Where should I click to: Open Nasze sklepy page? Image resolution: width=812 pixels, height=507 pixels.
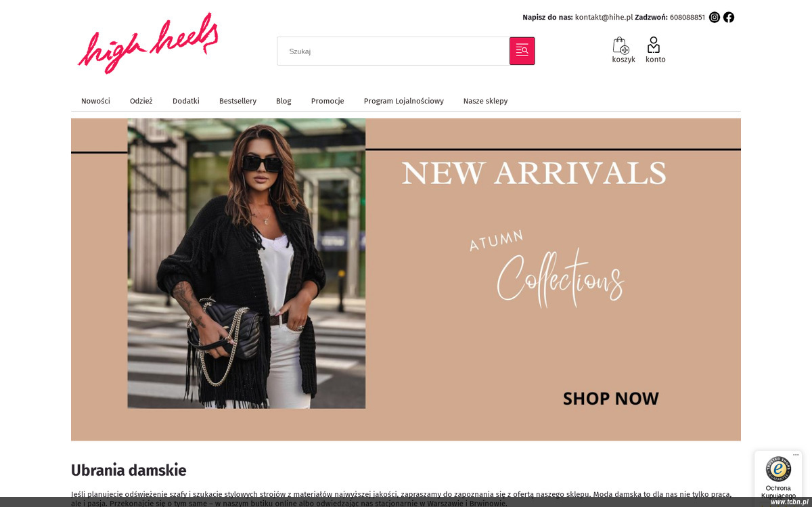coord(485,101)
